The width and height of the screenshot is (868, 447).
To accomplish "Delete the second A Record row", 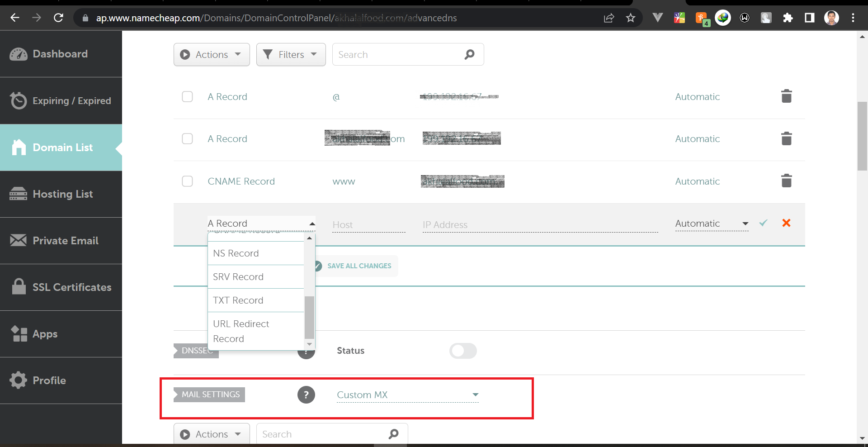I will point(787,138).
